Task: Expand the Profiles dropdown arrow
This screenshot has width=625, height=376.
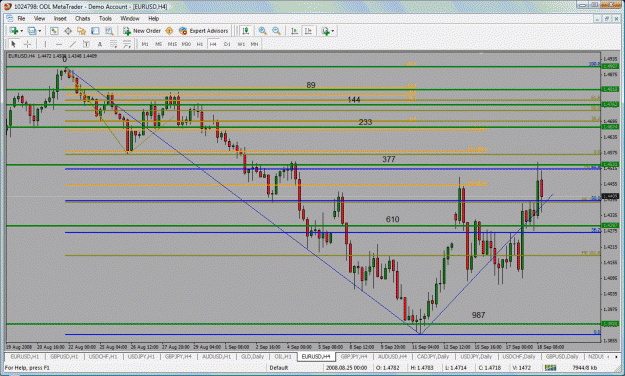Action: point(39,31)
